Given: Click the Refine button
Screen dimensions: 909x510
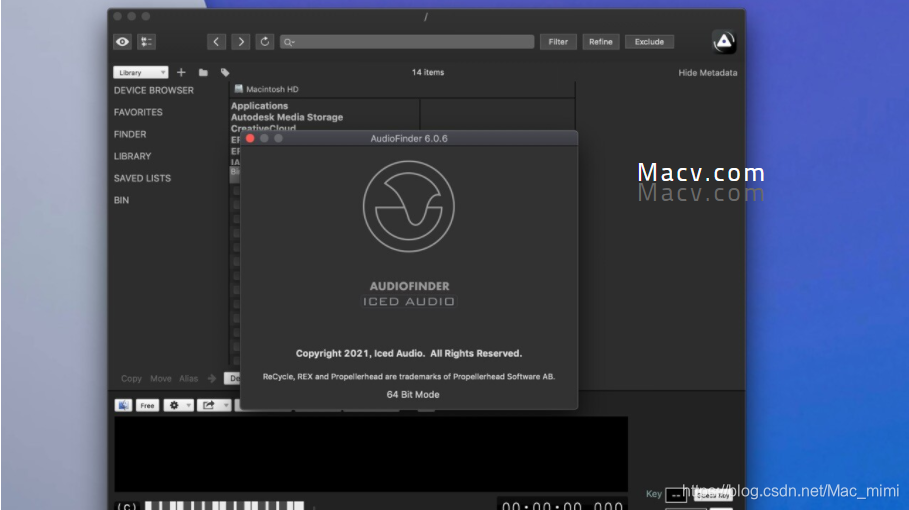Looking at the screenshot, I should pos(601,42).
